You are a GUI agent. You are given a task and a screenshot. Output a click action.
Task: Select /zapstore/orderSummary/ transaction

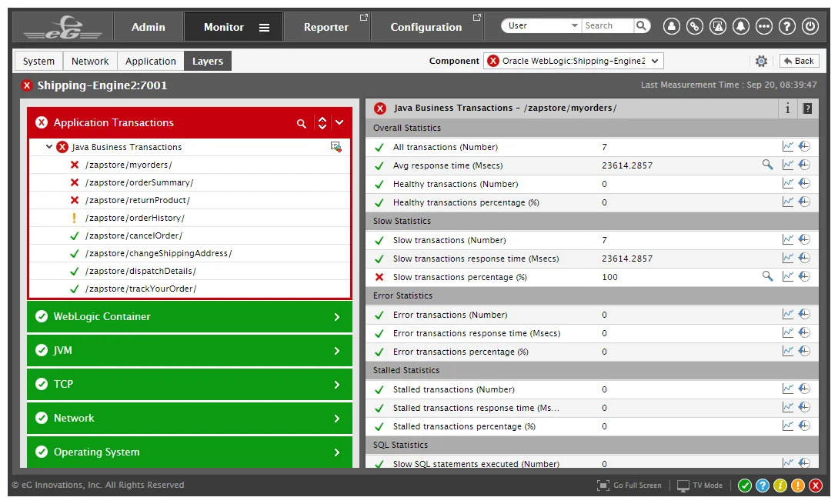click(139, 182)
